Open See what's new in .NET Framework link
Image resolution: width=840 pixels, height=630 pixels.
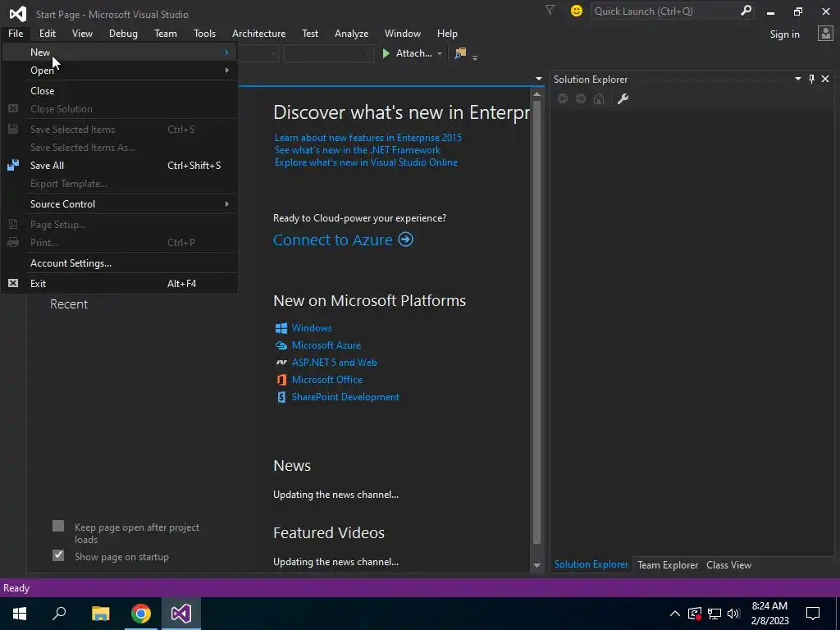click(x=358, y=150)
